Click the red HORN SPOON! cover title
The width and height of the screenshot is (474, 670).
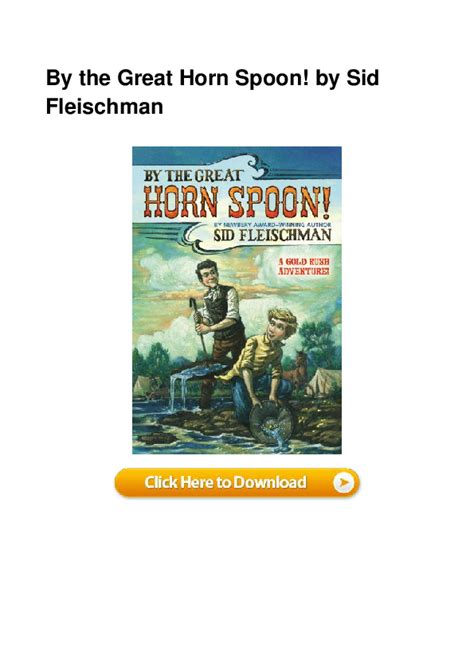coord(237,202)
